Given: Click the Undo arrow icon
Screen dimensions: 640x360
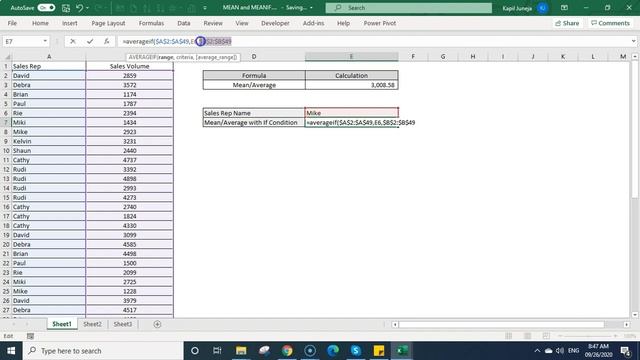Looking at the screenshot, I should (x=79, y=8).
